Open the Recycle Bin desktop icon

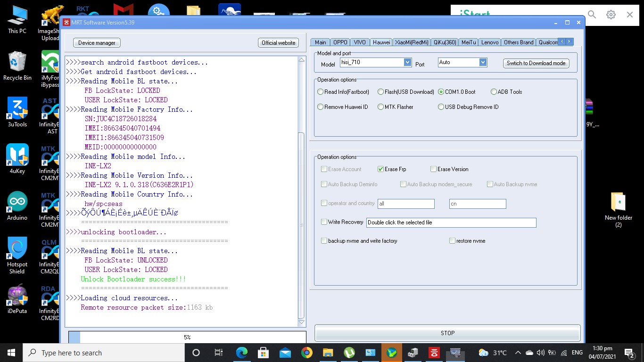click(17, 66)
